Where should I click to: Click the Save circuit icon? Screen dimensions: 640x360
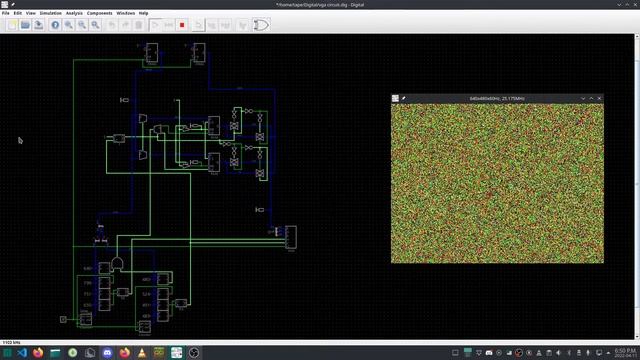tap(39, 25)
